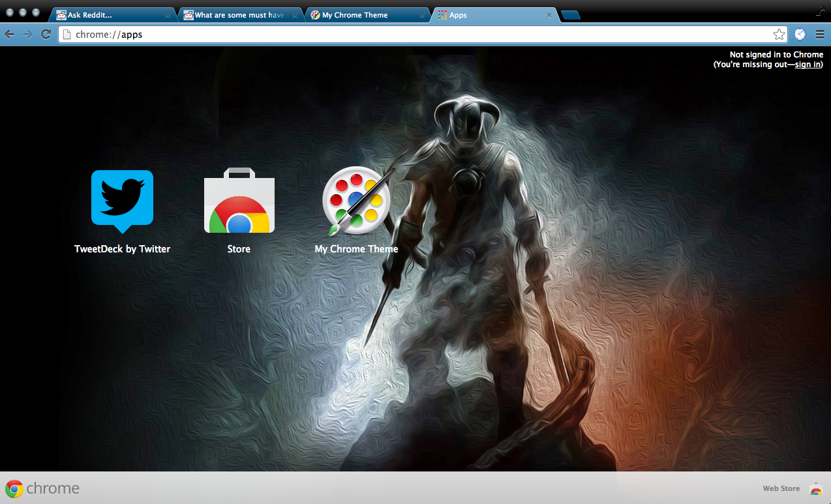Launch the Chrome Web Store bag icon
This screenshot has height=504, width=831.
pyautogui.click(x=239, y=200)
